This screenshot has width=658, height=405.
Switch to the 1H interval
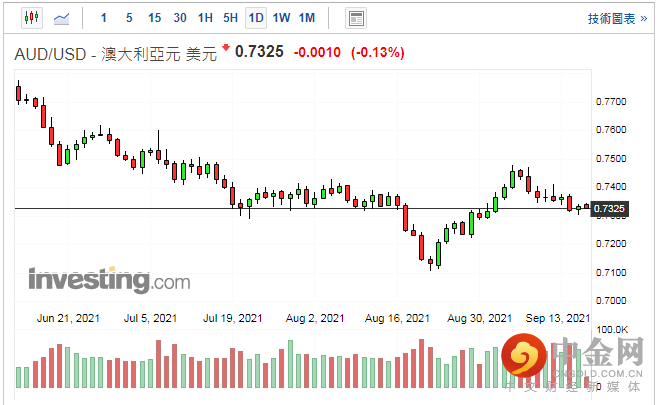click(205, 18)
